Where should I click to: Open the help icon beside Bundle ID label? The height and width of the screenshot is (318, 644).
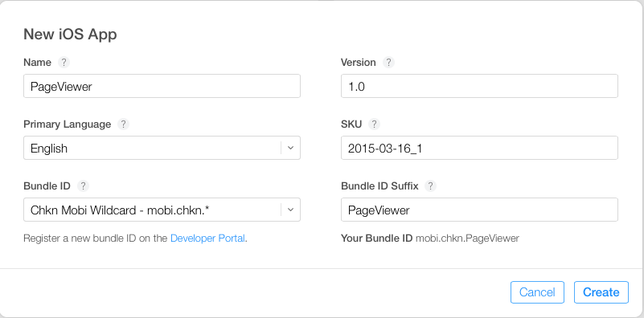point(83,186)
